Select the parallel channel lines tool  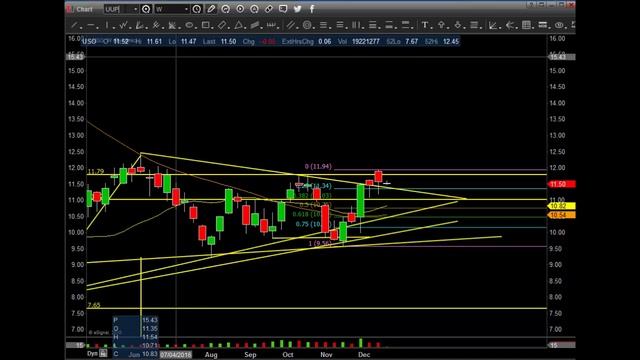point(291,25)
